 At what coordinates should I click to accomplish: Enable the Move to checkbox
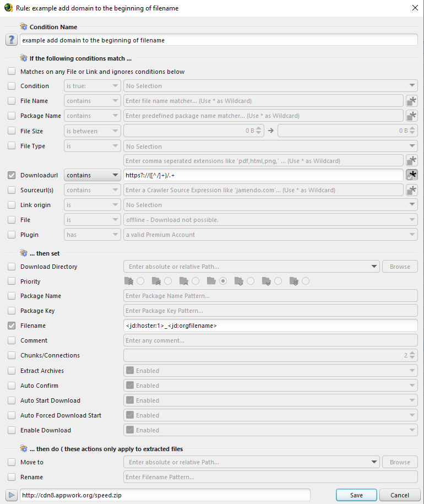click(x=12, y=462)
